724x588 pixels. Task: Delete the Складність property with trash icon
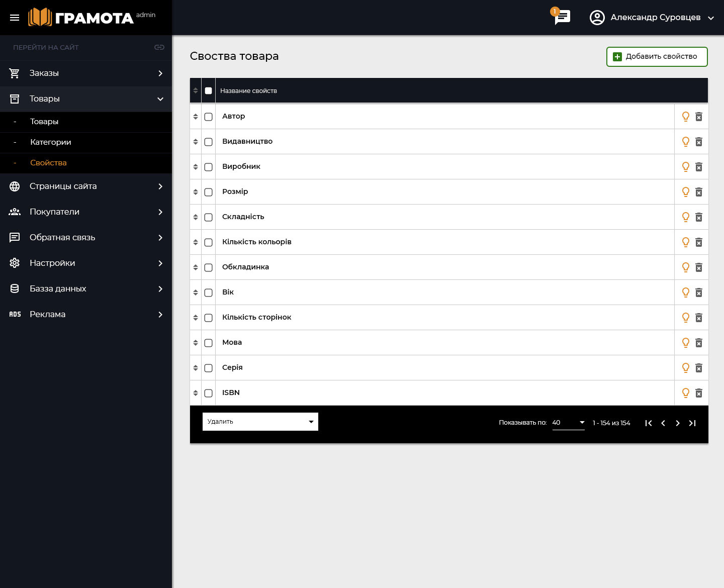(x=699, y=218)
